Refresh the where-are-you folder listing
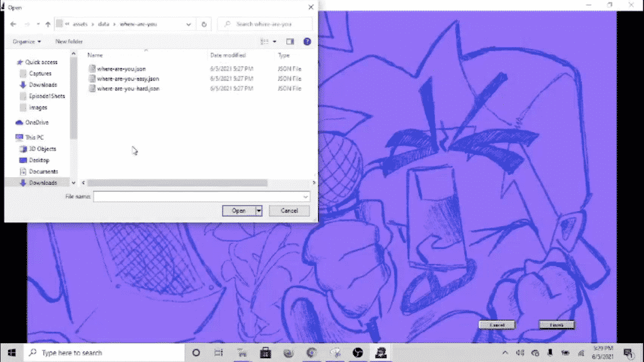The width and height of the screenshot is (644, 362). (x=204, y=25)
